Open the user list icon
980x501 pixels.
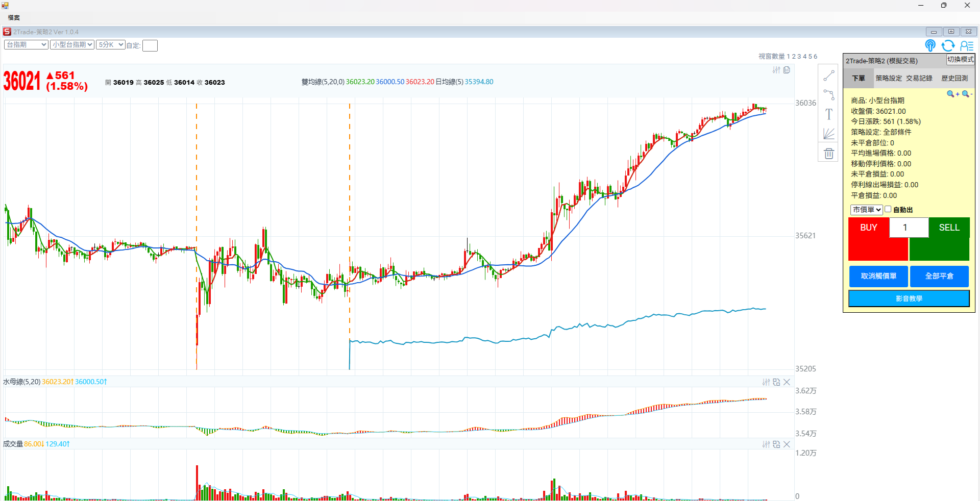click(x=966, y=46)
